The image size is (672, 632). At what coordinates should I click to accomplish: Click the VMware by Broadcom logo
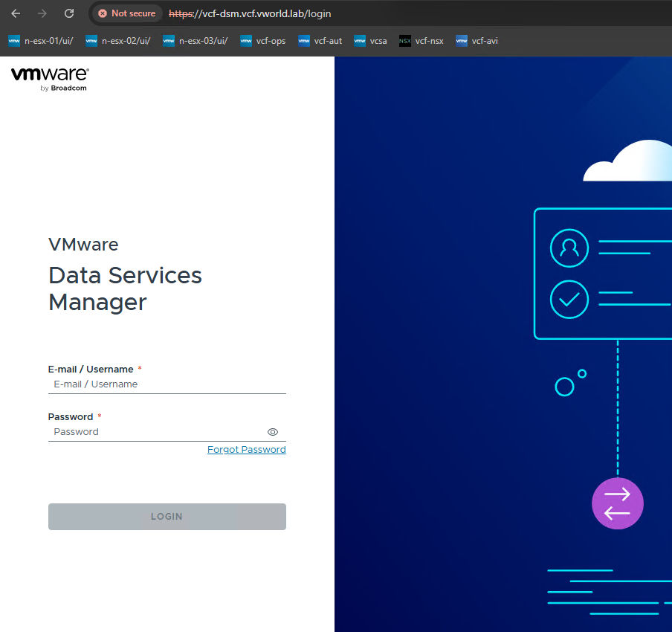click(50, 78)
